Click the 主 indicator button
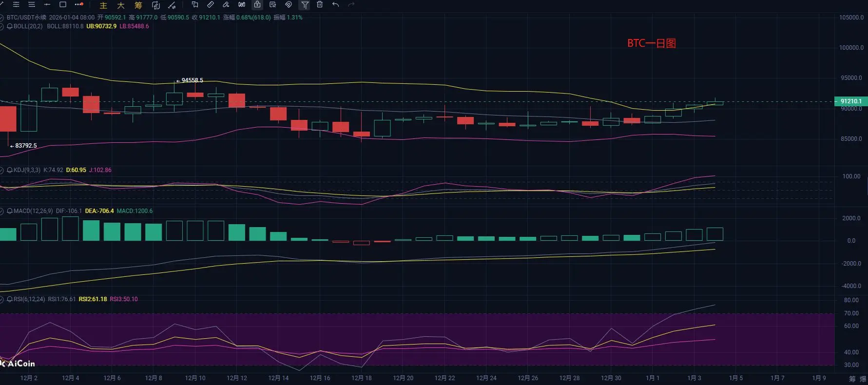 point(103,5)
